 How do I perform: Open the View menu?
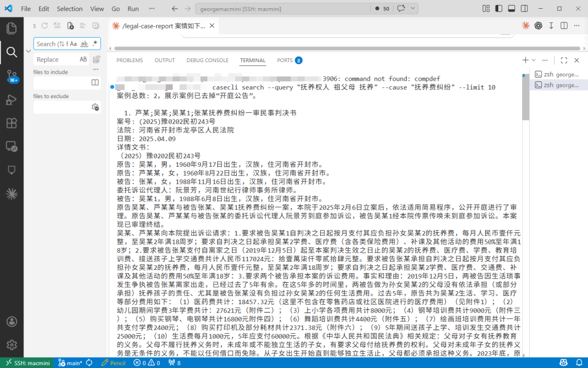97,9
